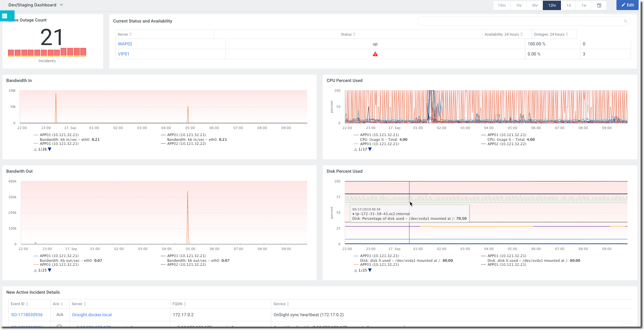Select the 1hr time range
The image size is (644, 330).
point(519,5)
